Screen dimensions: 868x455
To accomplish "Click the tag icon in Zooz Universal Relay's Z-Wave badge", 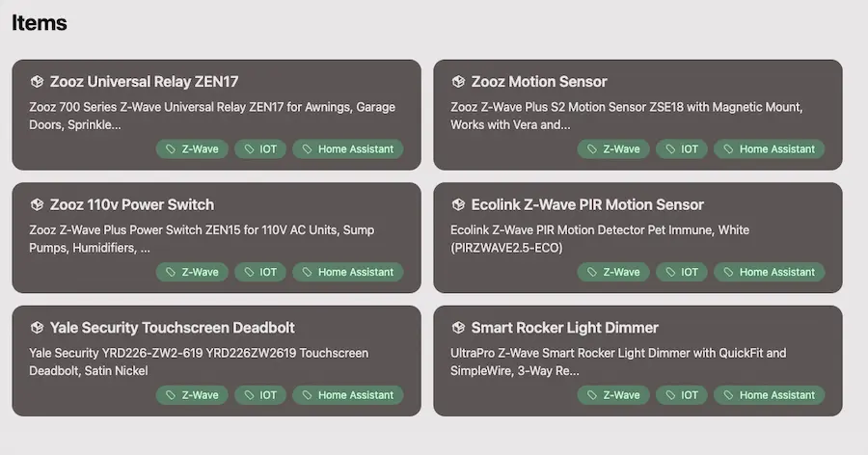I will click(171, 148).
